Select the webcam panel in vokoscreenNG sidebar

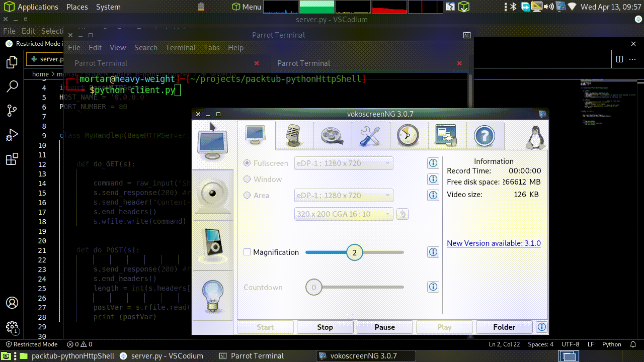(x=212, y=194)
